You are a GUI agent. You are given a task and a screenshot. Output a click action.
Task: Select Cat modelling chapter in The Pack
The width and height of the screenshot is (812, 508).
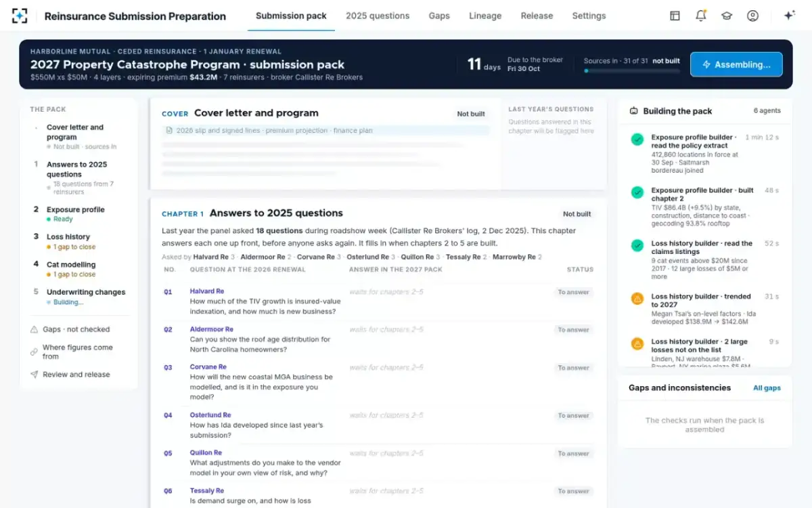click(79, 269)
